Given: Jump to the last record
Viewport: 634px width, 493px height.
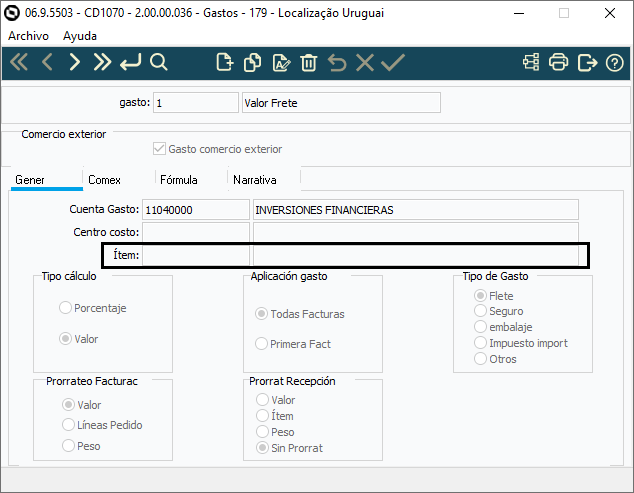Looking at the screenshot, I should click(x=102, y=63).
